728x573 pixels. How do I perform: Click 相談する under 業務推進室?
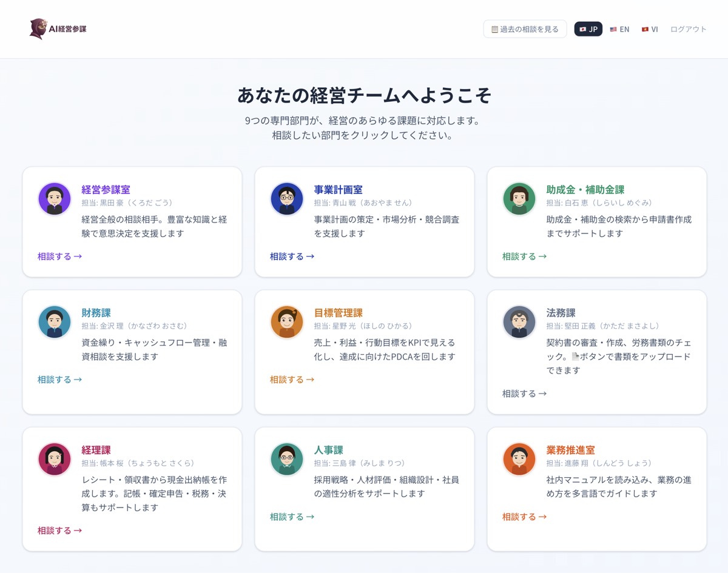click(523, 517)
